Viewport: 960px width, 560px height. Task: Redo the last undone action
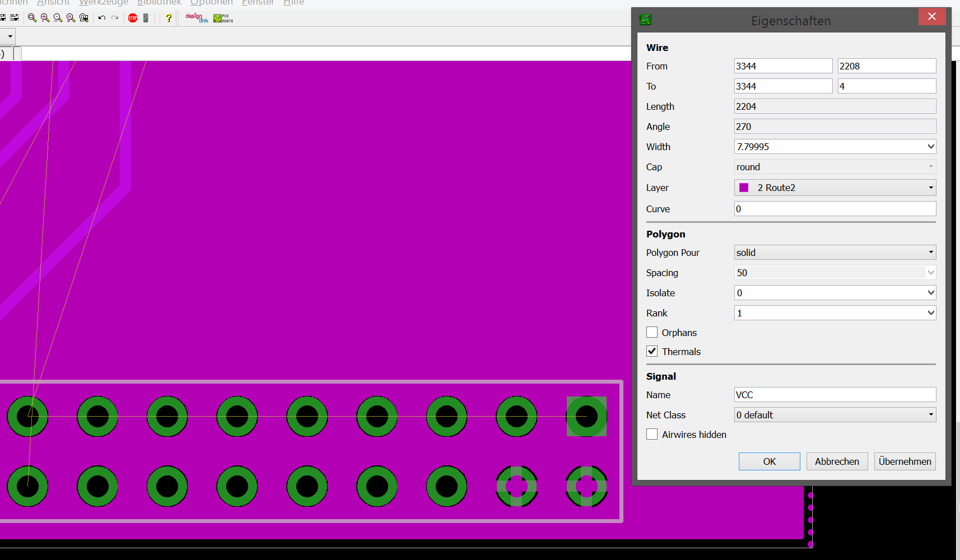click(x=115, y=18)
